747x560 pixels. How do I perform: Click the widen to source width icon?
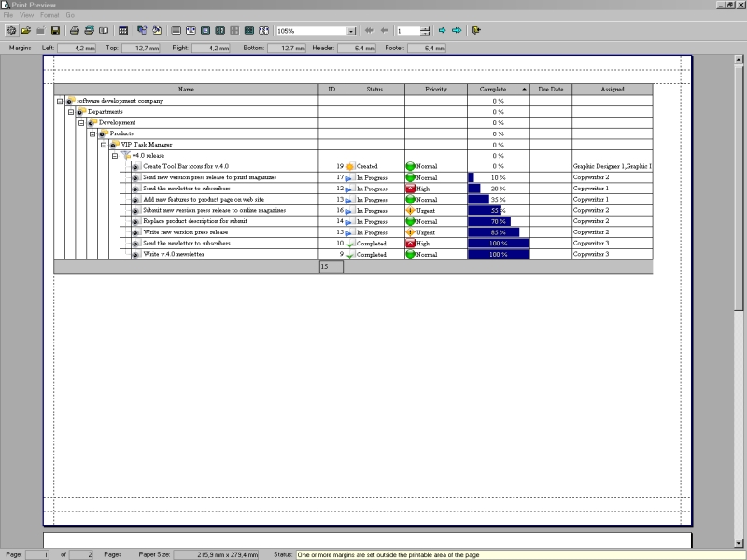point(264,31)
